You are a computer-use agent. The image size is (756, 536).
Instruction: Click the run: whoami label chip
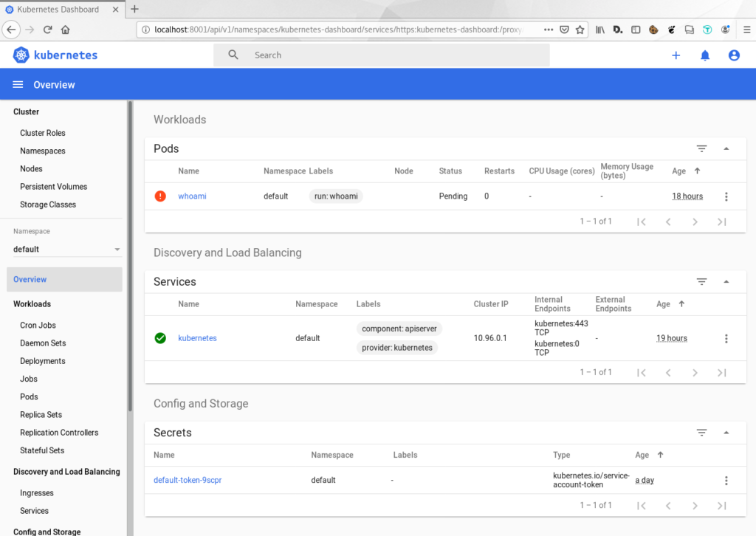click(x=336, y=196)
